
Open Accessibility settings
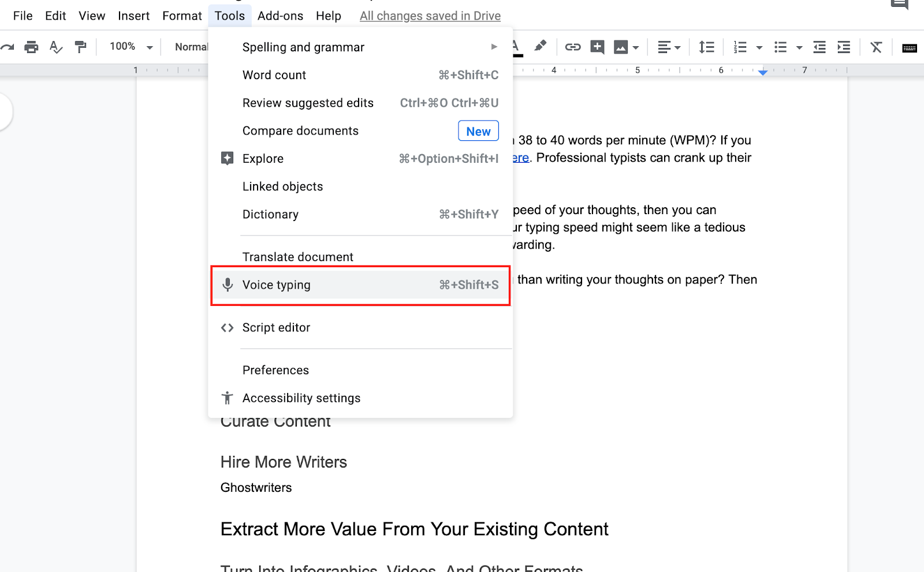360,398
